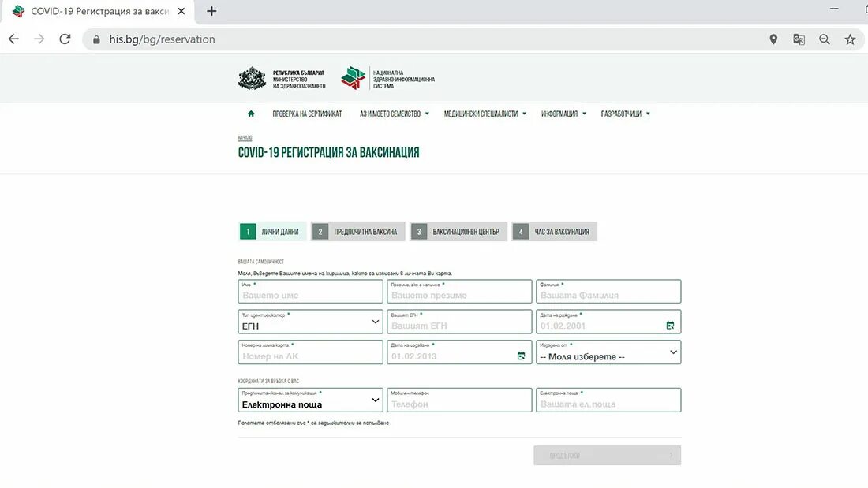Click the browser forward arrow
This screenshot has width=868, height=488.
(39, 39)
